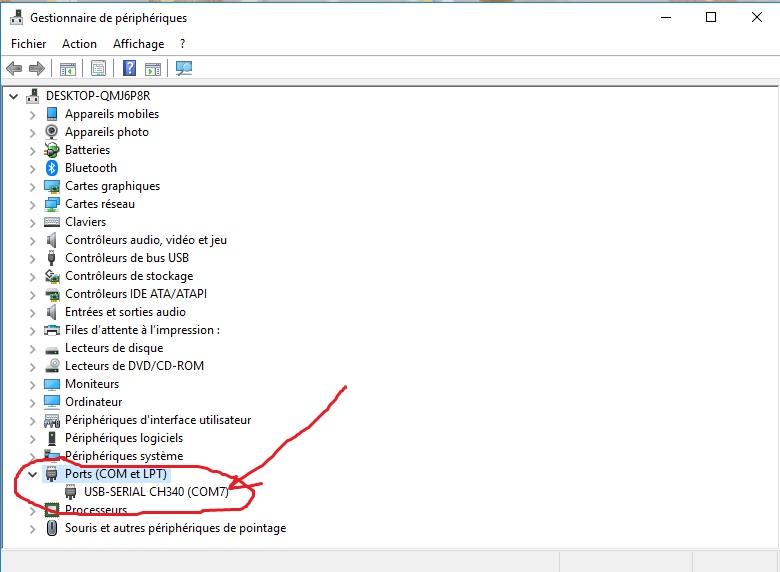Maximize the Gestionnaire de périphériques window
The width and height of the screenshot is (780, 572).
711,17
